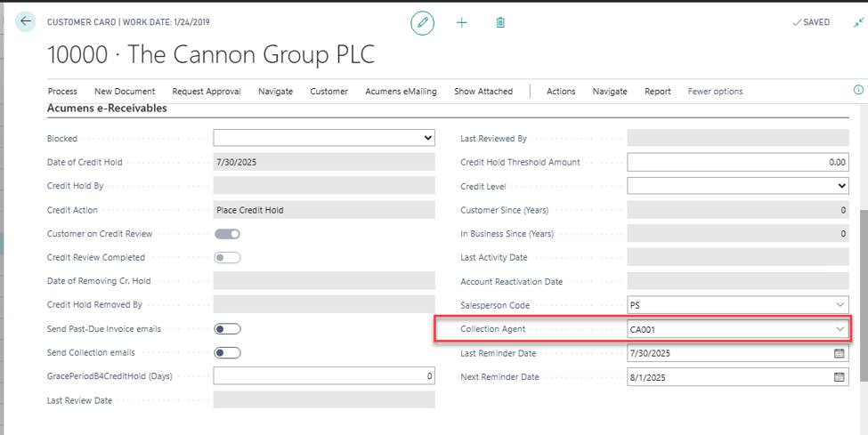Viewport: 868px width, 435px height.
Task: Open the Request Approval menu
Action: (x=207, y=92)
